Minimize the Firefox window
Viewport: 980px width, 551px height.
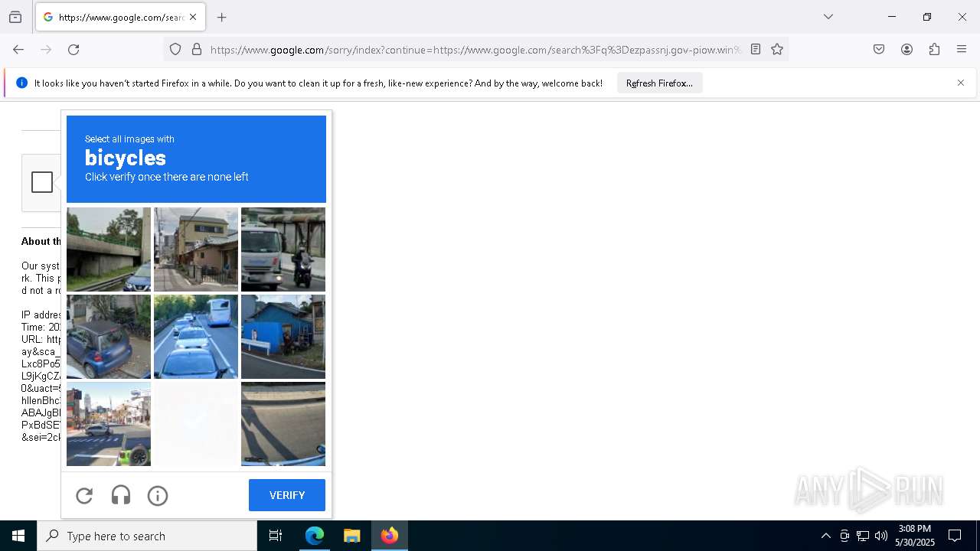892,17
